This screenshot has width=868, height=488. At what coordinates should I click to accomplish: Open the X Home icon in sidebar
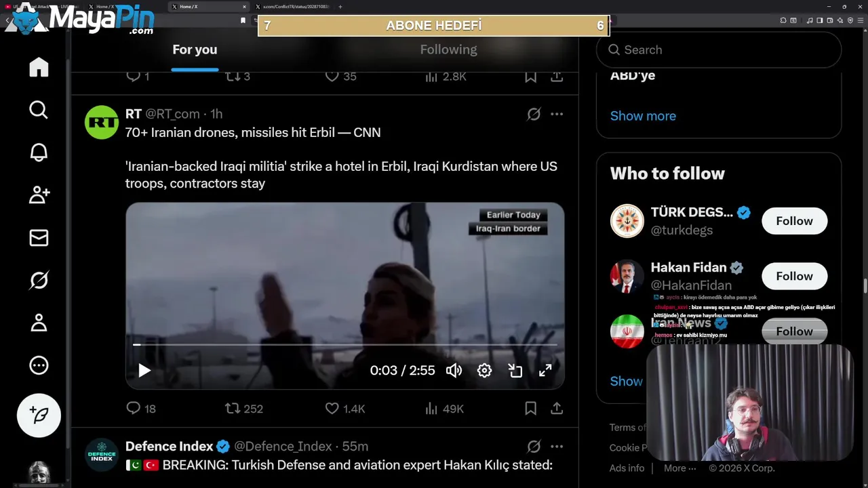(x=39, y=67)
